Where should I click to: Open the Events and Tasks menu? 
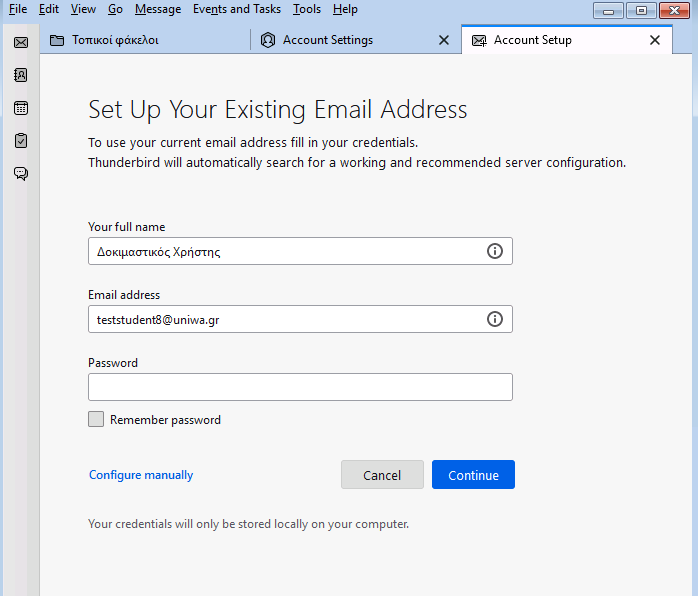click(x=237, y=9)
